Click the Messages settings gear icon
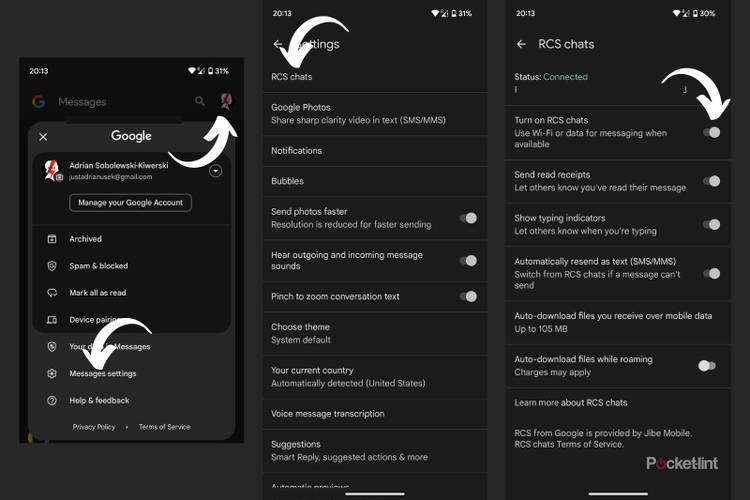 point(52,374)
